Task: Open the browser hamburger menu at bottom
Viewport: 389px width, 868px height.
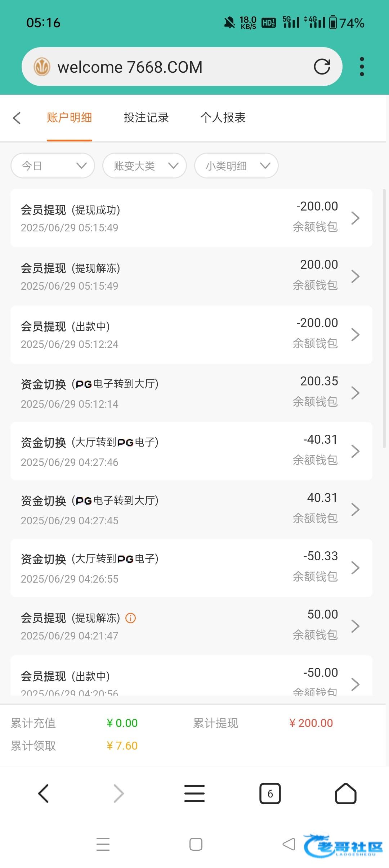Action: [194, 794]
